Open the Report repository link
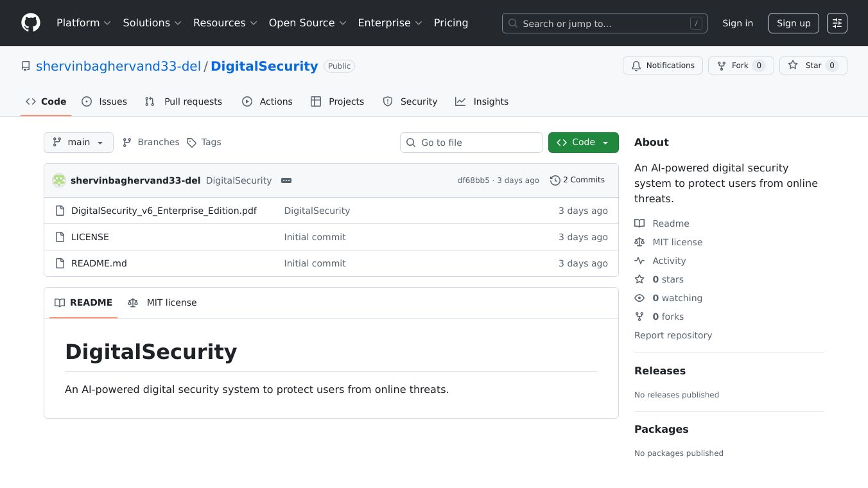This screenshot has width=868, height=488. tap(673, 335)
